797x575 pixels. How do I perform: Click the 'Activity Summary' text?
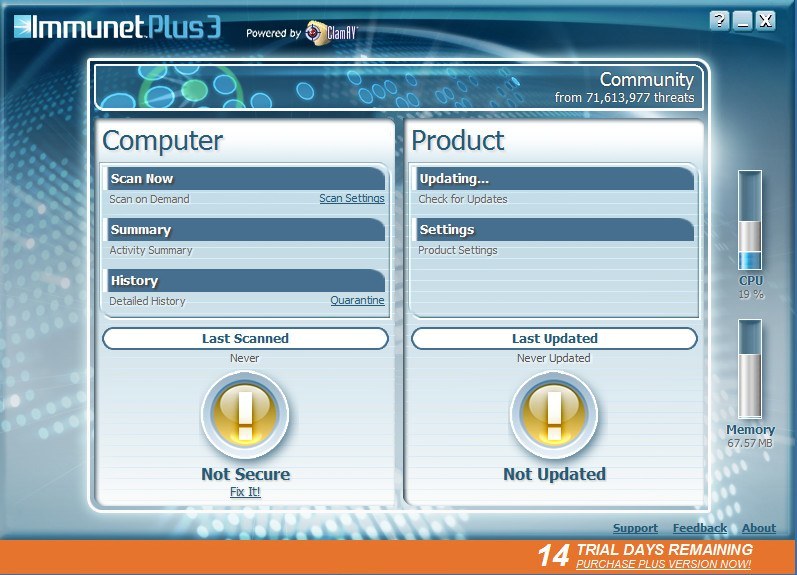coord(151,250)
